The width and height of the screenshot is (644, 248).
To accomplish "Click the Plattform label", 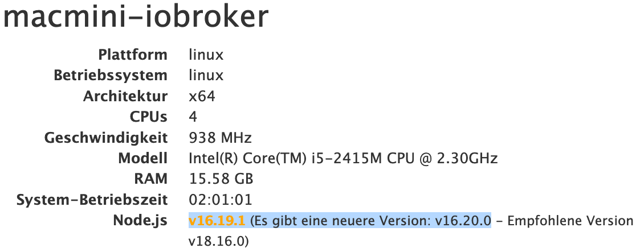I will [133, 55].
